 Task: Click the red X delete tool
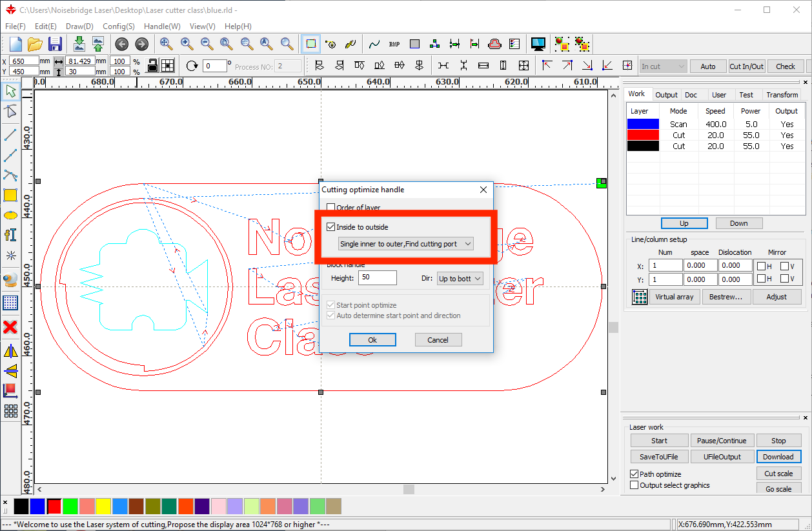point(10,327)
